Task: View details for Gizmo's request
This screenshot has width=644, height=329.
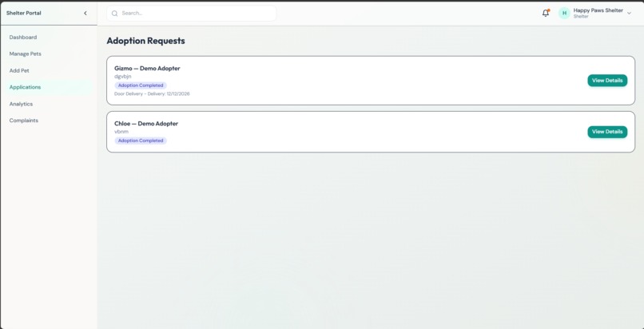Action: 607,81
